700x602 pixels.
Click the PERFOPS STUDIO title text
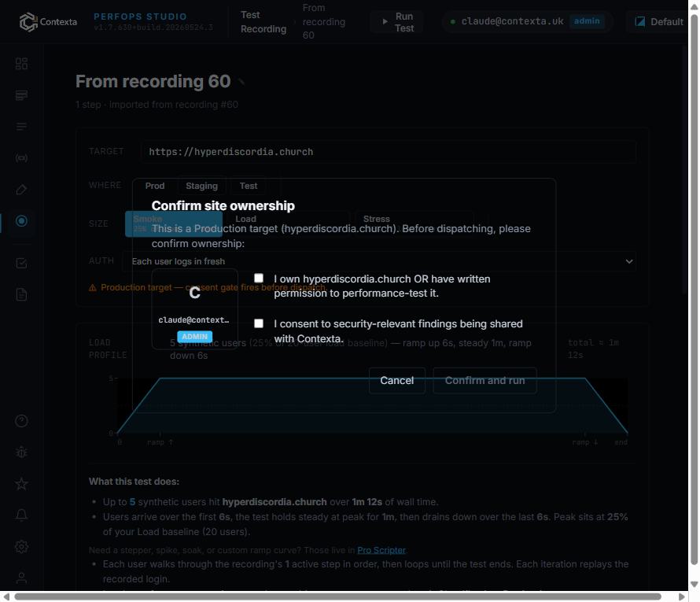(140, 17)
